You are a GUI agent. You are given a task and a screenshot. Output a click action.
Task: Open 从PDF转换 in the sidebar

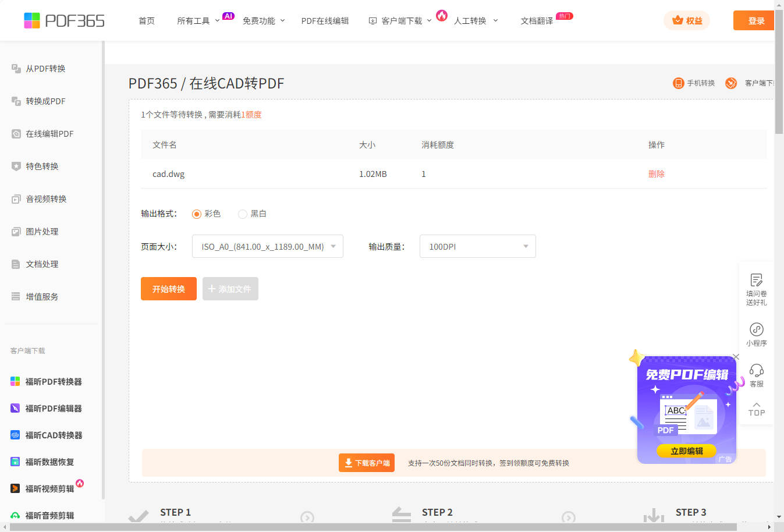coord(45,69)
